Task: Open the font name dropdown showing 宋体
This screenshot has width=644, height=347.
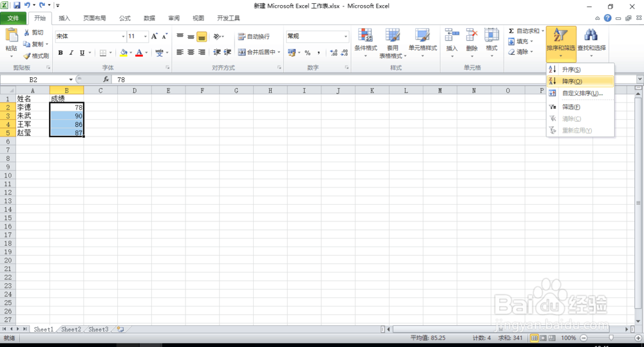Action: tap(123, 37)
